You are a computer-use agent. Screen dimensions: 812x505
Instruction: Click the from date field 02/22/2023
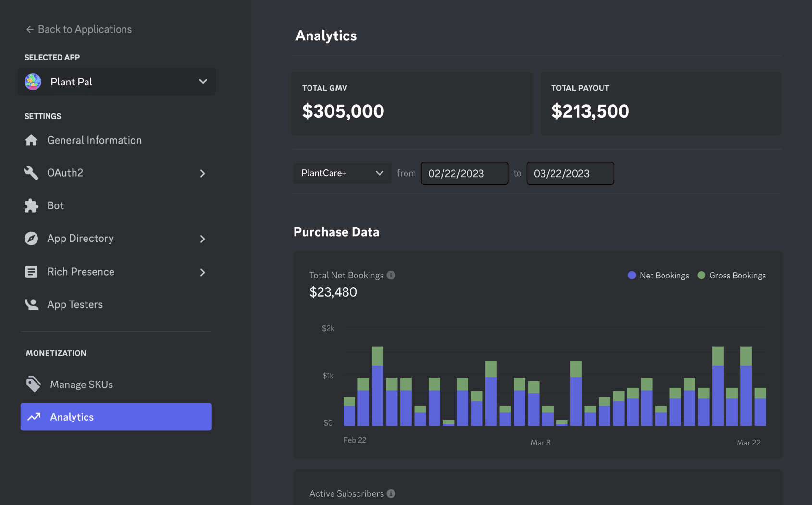coord(464,173)
